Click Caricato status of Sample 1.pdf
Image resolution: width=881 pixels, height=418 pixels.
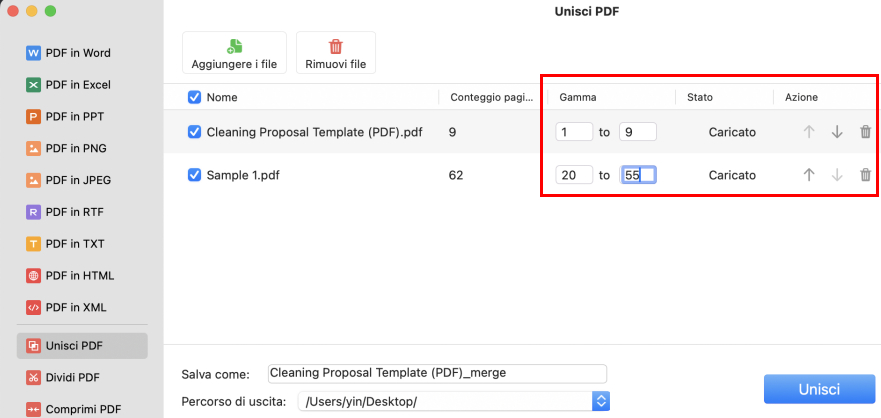pos(732,175)
